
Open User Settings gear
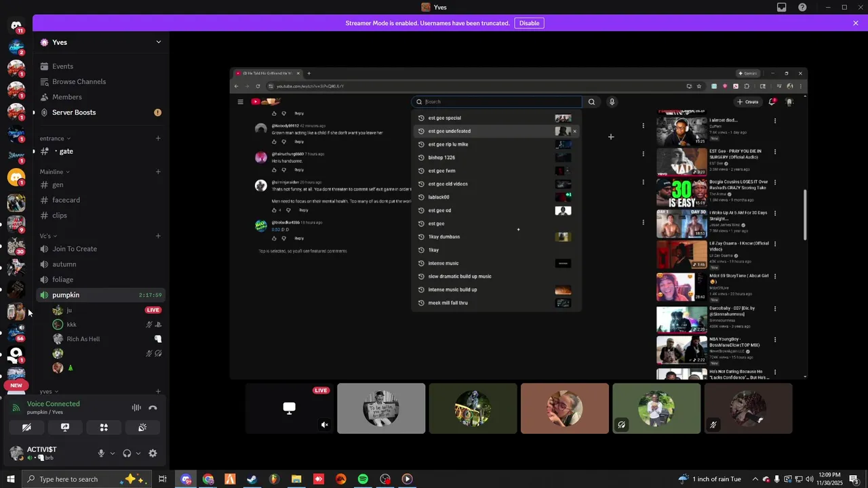pyautogui.click(x=153, y=453)
